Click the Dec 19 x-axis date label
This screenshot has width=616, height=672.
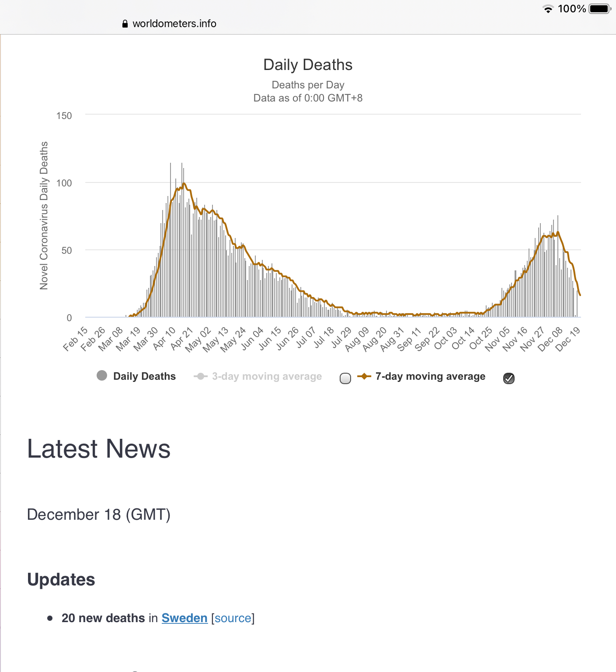(568, 339)
